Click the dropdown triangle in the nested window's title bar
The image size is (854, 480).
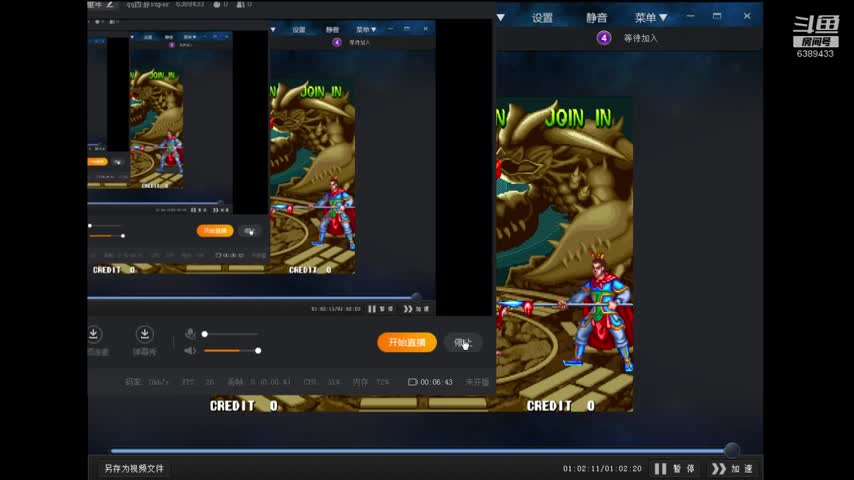click(x=273, y=29)
